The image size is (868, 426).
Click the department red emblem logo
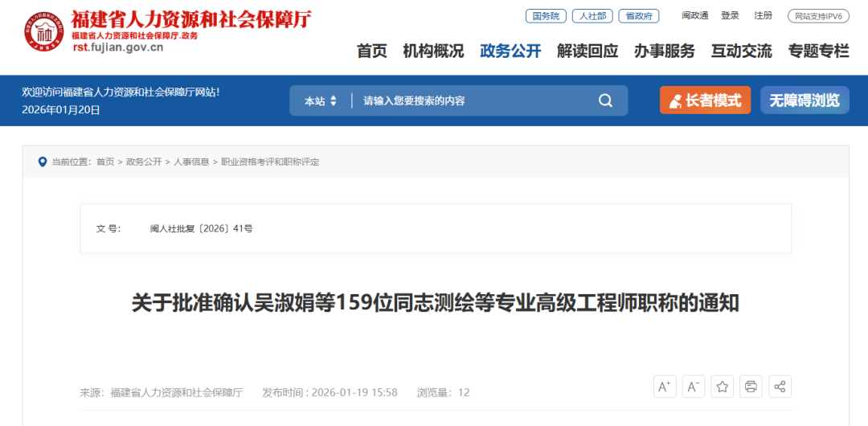44,32
